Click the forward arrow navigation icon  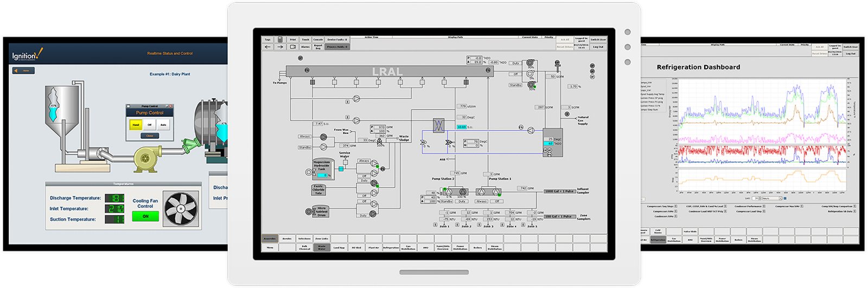[x=280, y=47]
